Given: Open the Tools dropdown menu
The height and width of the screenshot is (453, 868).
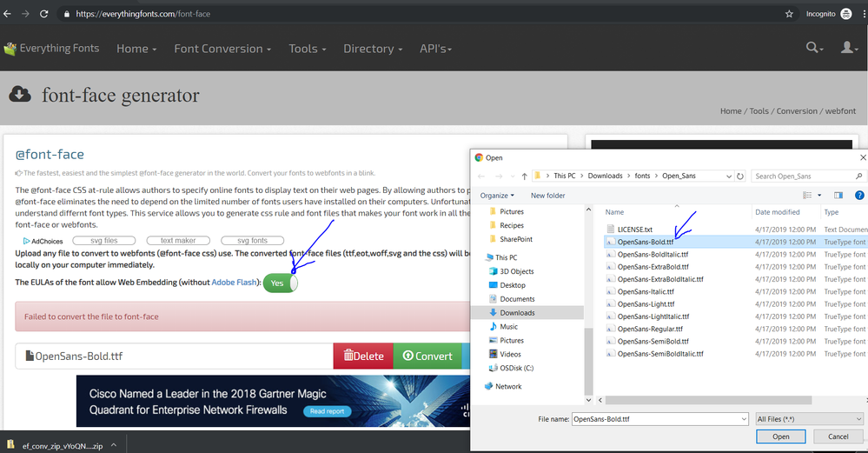Looking at the screenshot, I should coord(308,49).
